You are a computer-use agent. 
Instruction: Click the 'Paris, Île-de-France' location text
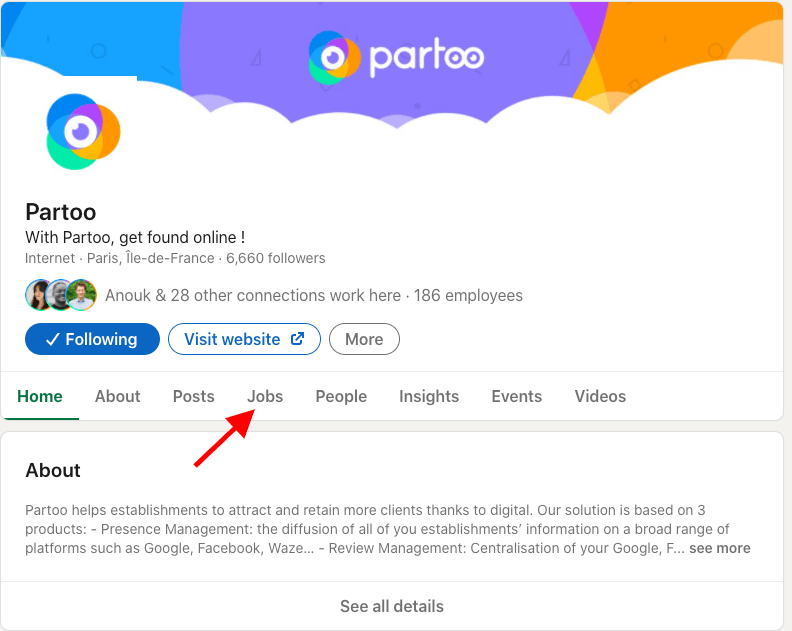point(151,258)
